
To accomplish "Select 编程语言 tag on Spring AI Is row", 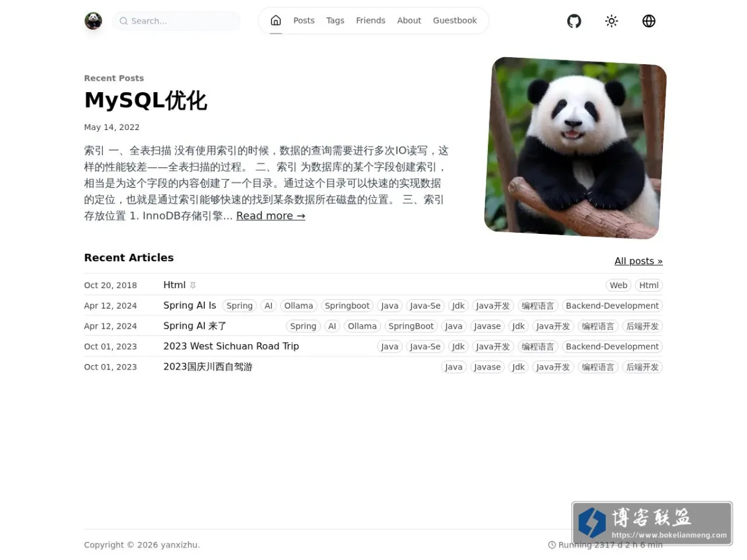I will (538, 306).
